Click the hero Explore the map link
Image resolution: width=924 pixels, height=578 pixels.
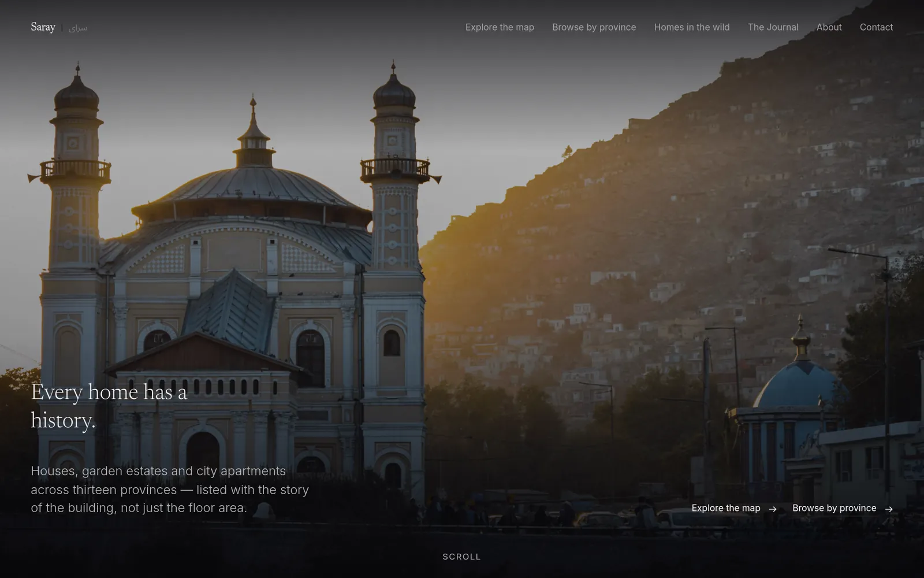point(734,508)
